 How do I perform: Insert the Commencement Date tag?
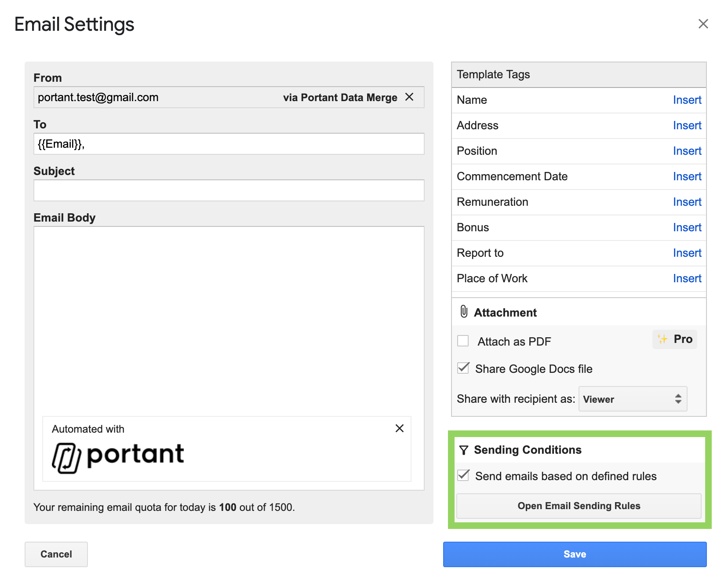tap(687, 176)
